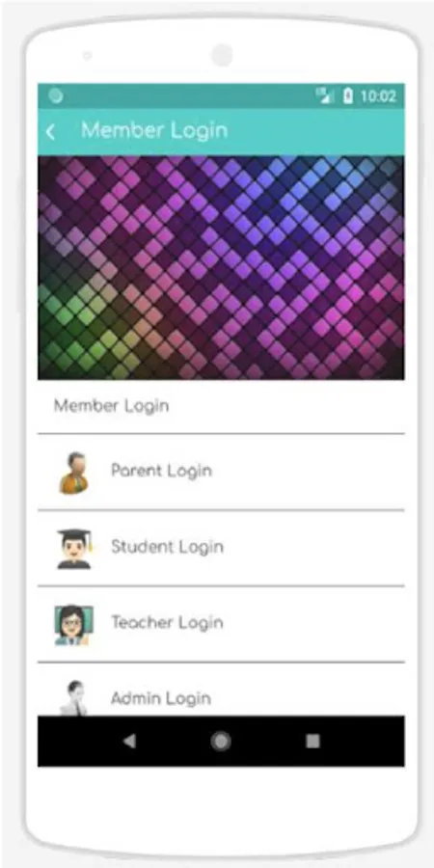Tap Android recent apps square button

[x=312, y=741]
